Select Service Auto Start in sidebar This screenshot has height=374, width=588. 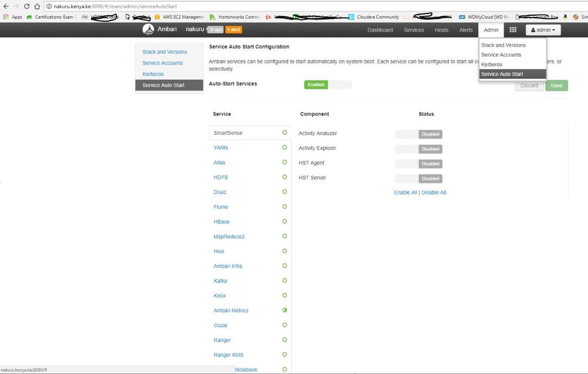[x=169, y=85]
